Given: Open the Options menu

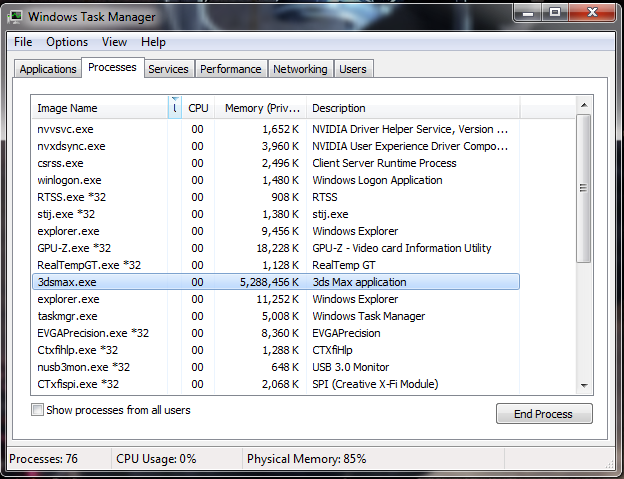Looking at the screenshot, I should coord(67,42).
